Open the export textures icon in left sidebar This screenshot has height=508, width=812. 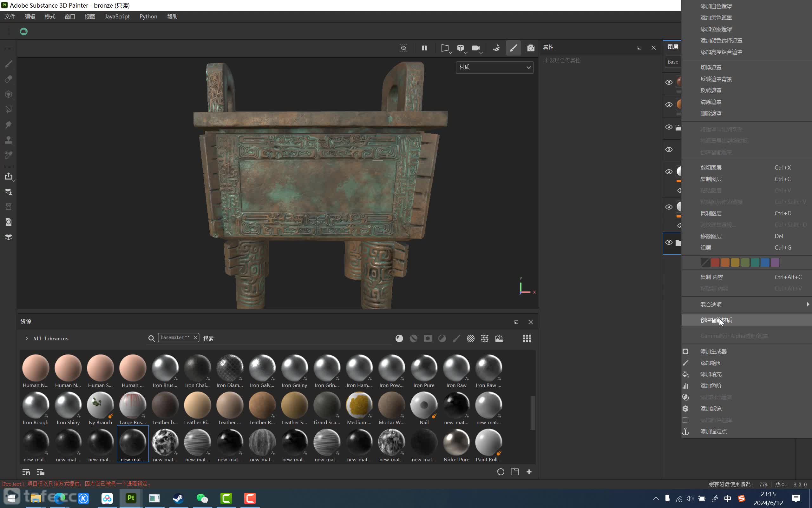point(9,177)
